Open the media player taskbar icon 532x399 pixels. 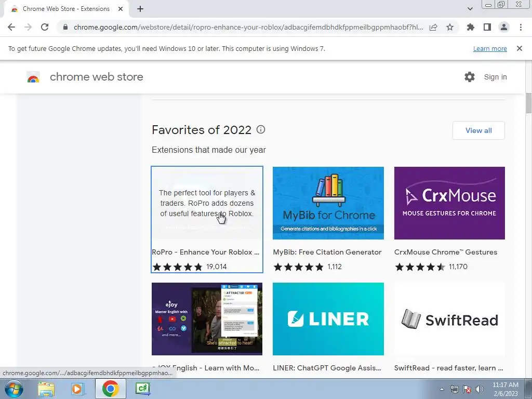[x=78, y=389]
